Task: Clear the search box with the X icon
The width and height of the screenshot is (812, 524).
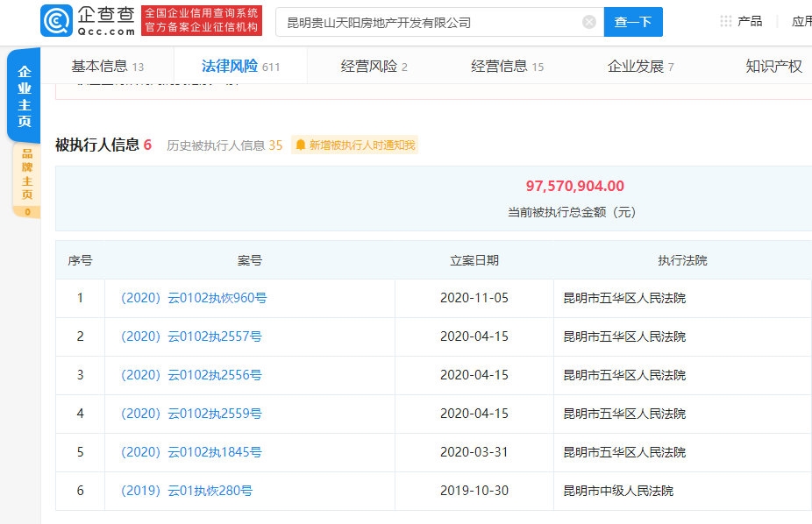Action: click(x=589, y=22)
